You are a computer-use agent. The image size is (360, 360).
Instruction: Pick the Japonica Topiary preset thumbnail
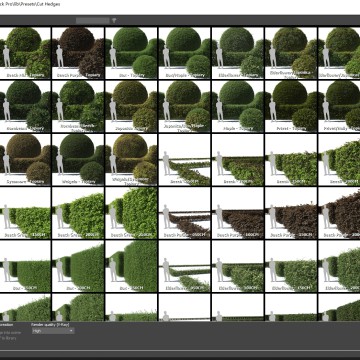[x=131, y=106]
